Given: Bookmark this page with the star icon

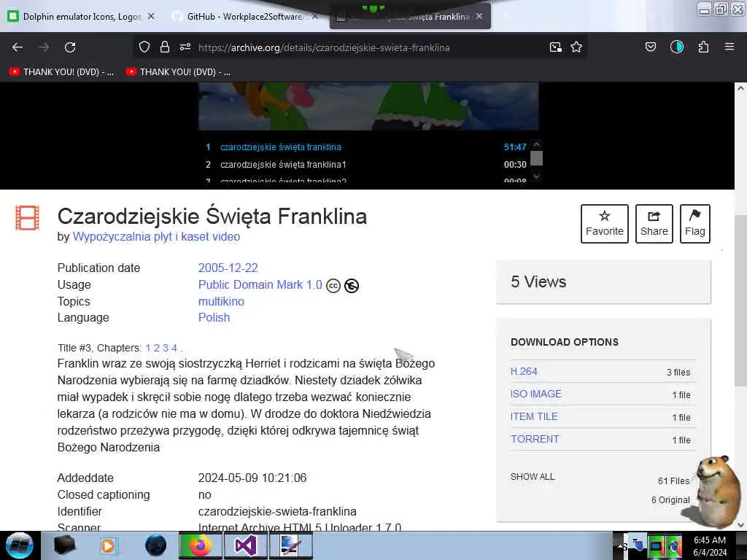Looking at the screenshot, I should click(576, 47).
